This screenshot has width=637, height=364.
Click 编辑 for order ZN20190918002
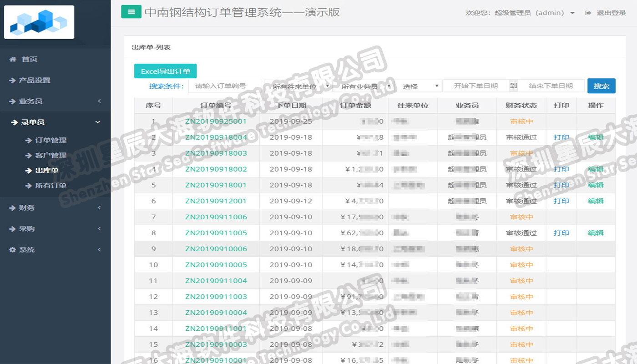(596, 169)
